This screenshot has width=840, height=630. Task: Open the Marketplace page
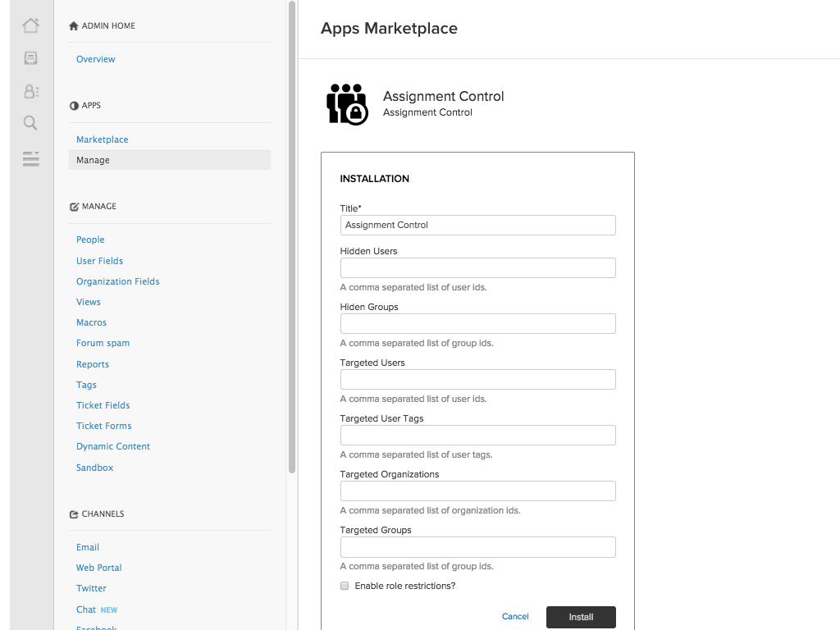click(102, 139)
